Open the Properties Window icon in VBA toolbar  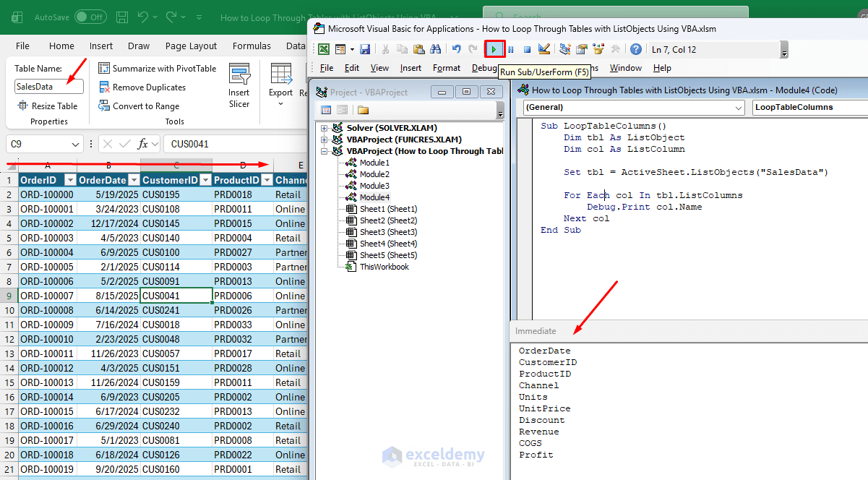coord(582,49)
